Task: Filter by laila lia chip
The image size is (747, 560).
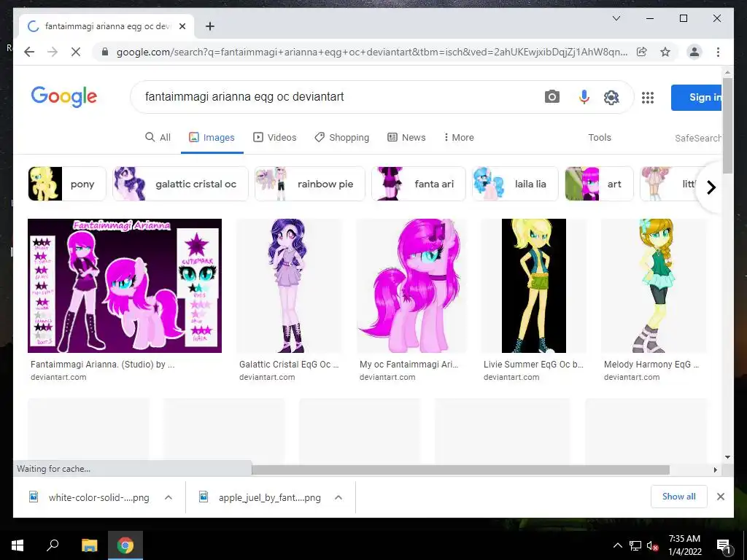Action: click(515, 184)
